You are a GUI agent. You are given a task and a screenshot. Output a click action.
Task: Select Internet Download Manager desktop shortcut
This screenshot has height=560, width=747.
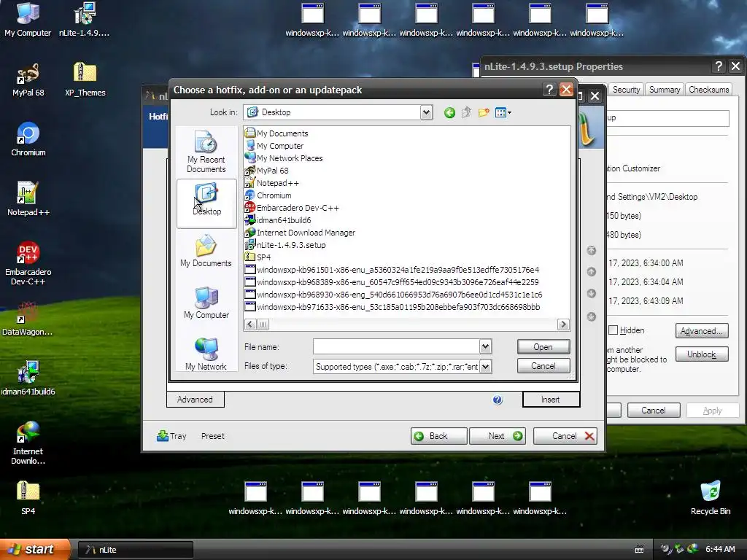pos(28,443)
